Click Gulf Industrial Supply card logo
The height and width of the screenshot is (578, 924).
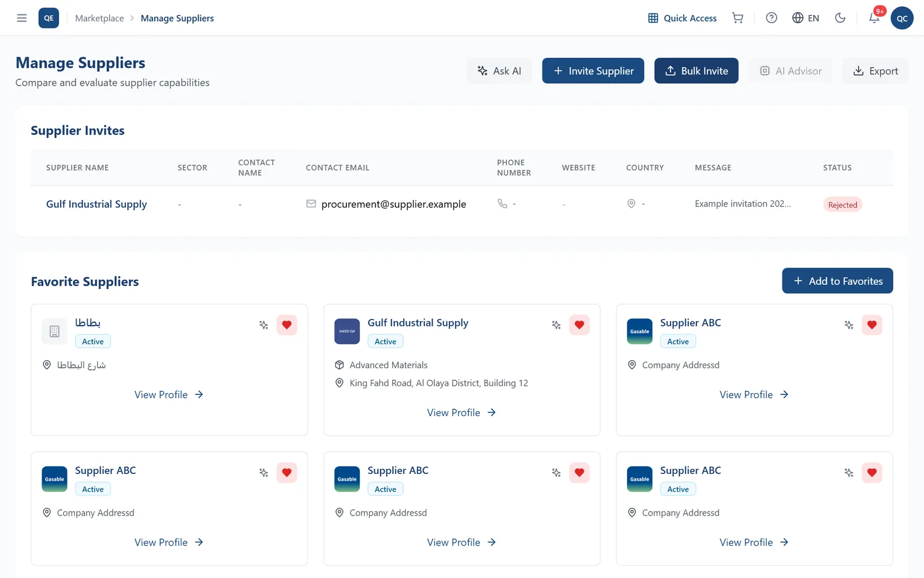(347, 331)
